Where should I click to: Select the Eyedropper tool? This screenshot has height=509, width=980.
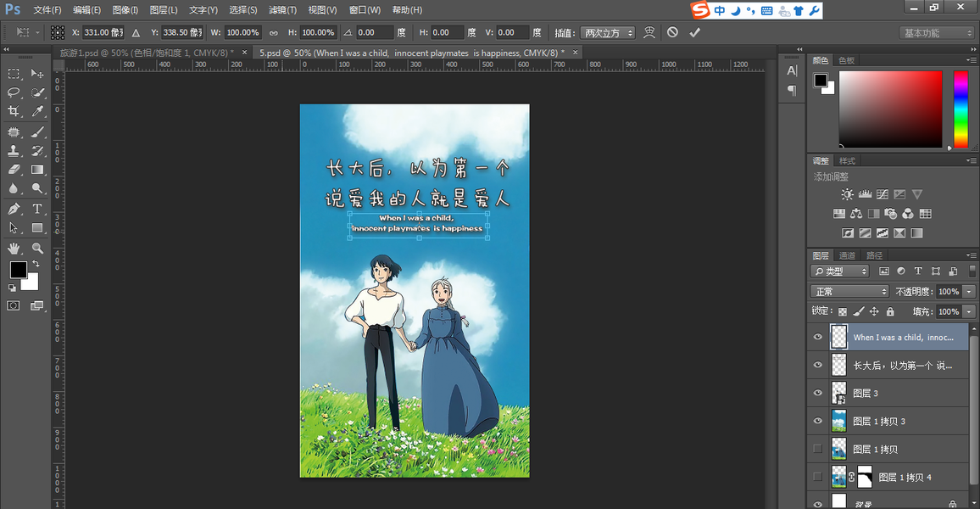(37, 111)
